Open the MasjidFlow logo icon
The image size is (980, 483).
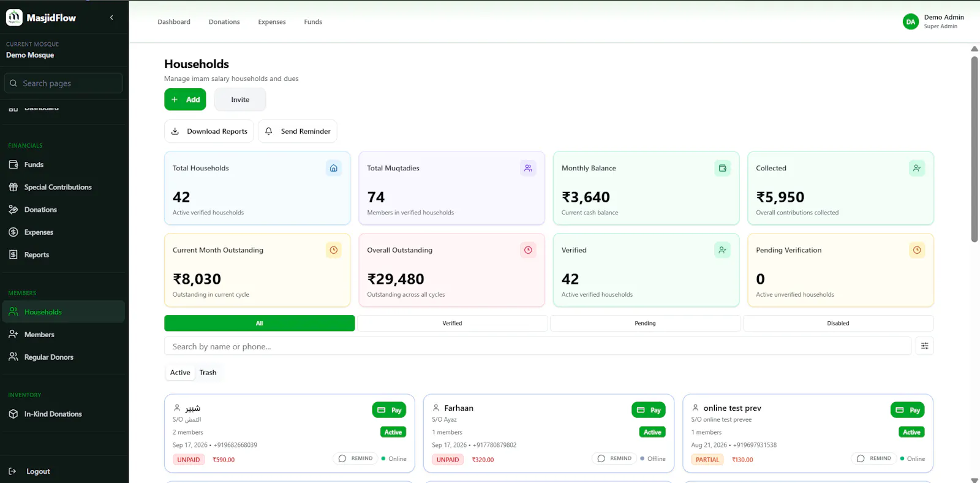tap(14, 18)
